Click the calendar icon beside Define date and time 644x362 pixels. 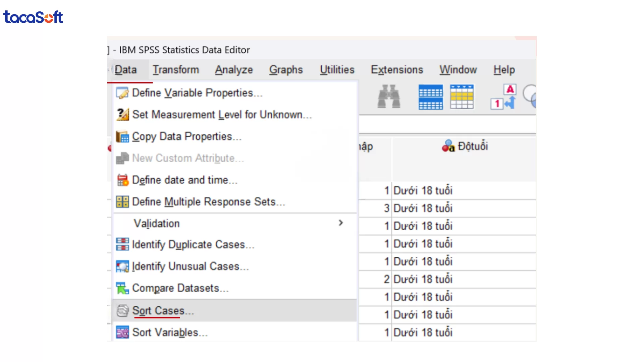tap(122, 180)
